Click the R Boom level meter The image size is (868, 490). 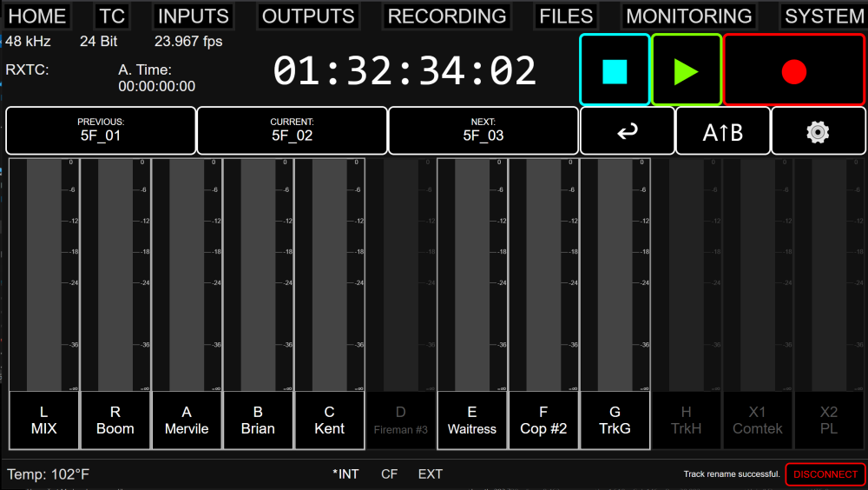(x=115, y=275)
